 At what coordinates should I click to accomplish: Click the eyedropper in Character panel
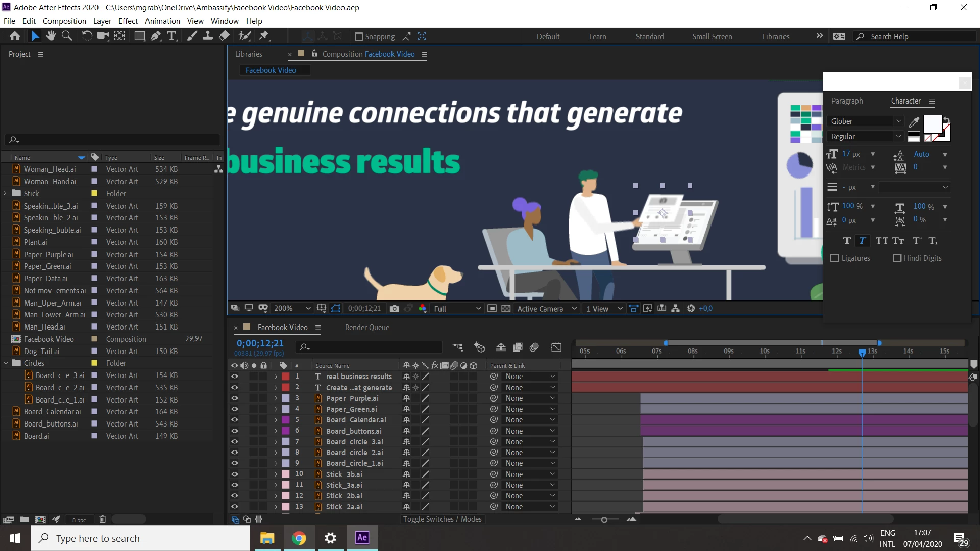pyautogui.click(x=914, y=121)
